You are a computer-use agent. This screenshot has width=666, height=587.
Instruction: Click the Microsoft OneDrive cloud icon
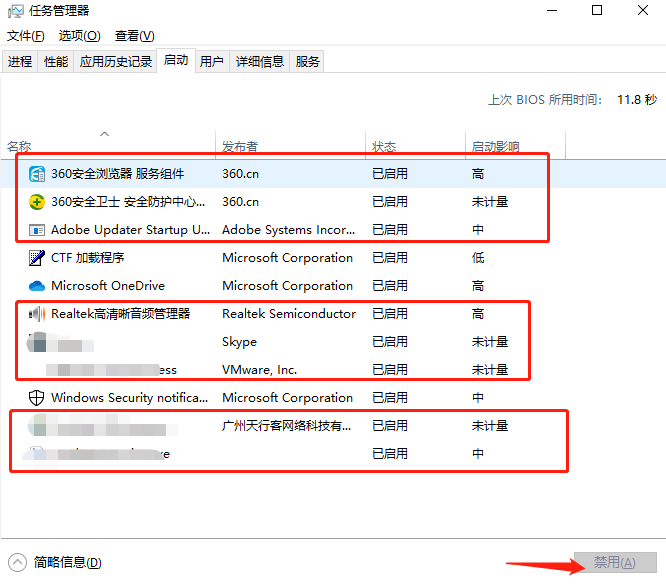click(x=38, y=286)
